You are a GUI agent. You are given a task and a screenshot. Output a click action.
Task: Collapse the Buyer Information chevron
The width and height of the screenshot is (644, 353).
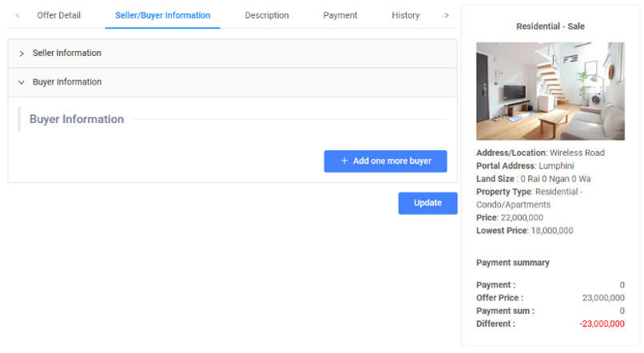coord(22,82)
